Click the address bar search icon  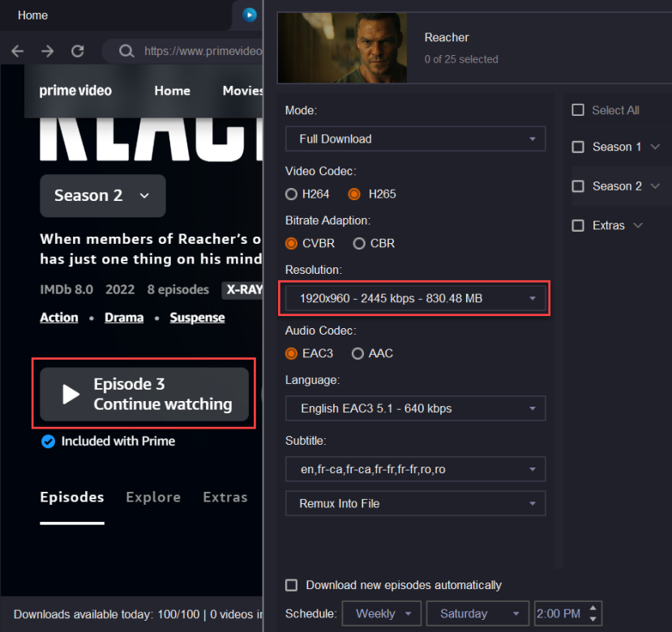click(126, 51)
